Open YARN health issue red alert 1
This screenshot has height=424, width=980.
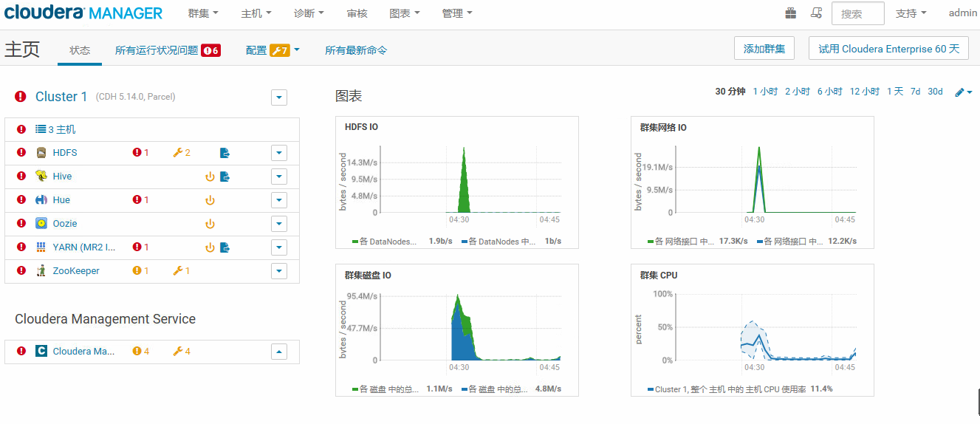click(x=140, y=247)
